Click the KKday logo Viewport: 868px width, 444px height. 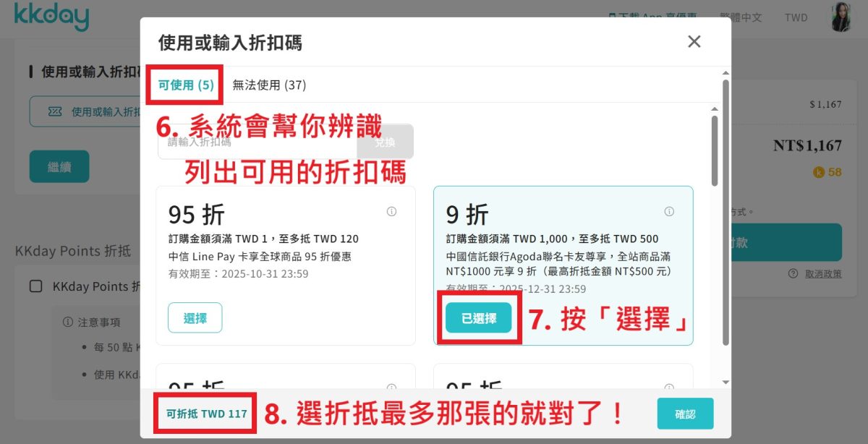pos(51,17)
